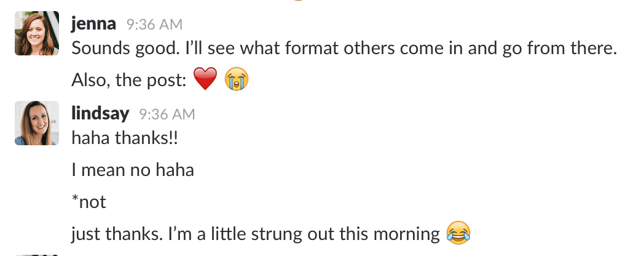Click the cut-off emoji at the top edge
The height and width of the screenshot is (256, 644).
[297, 2]
